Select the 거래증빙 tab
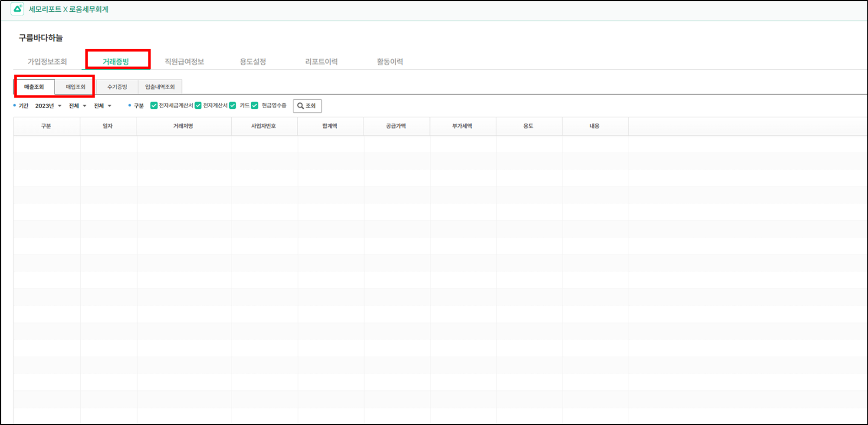Screen dimensions: 868x425 tap(116, 62)
